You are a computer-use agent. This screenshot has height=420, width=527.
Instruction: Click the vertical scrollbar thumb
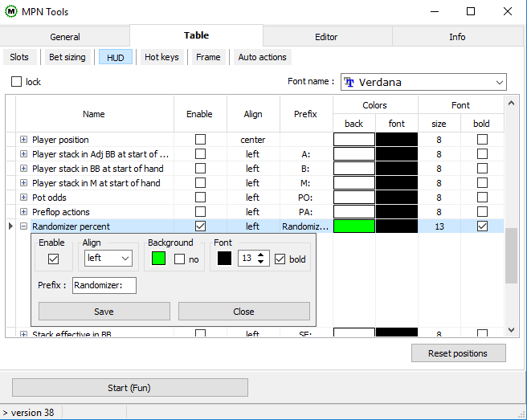coord(511,255)
